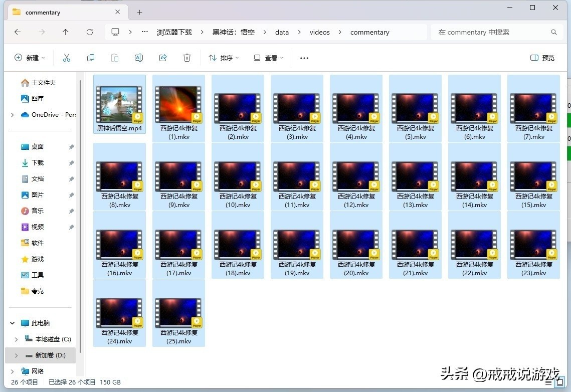571x392 pixels.
Task: Open the three-dot more options menu
Action: 304,58
